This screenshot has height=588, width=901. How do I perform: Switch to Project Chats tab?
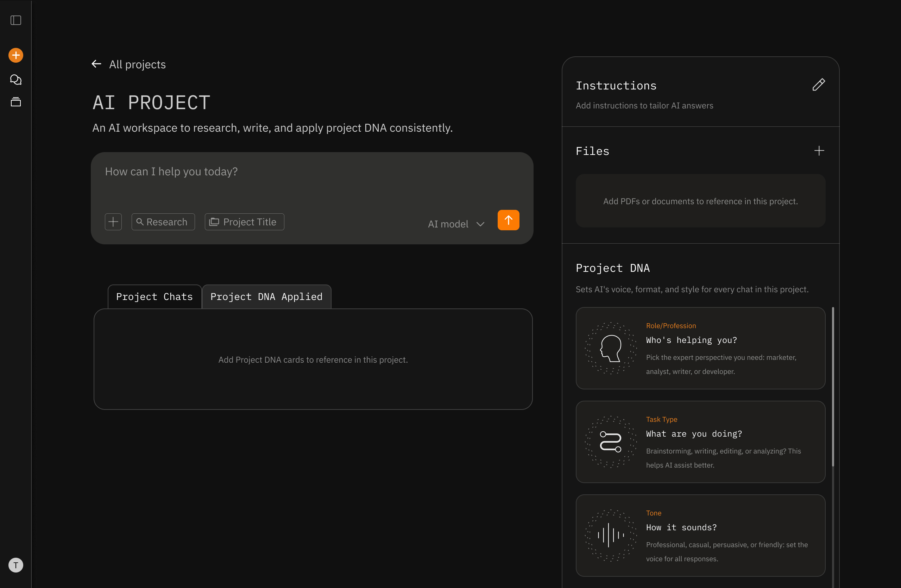(155, 296)
